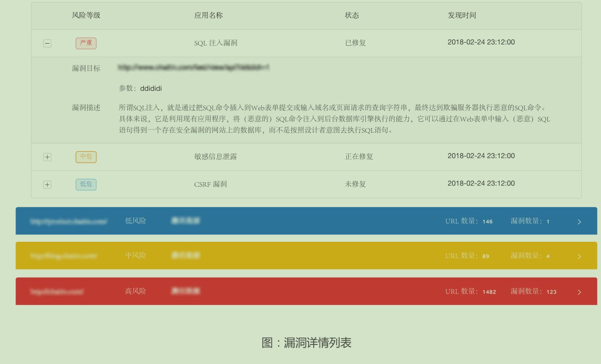Click the 严重 risk level badge
This screenshot has height=364, width=601.
[86, 43]
